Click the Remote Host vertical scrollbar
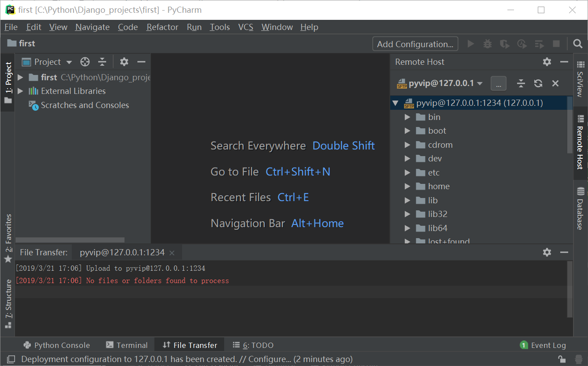588x366 pixels. point(570,125)
